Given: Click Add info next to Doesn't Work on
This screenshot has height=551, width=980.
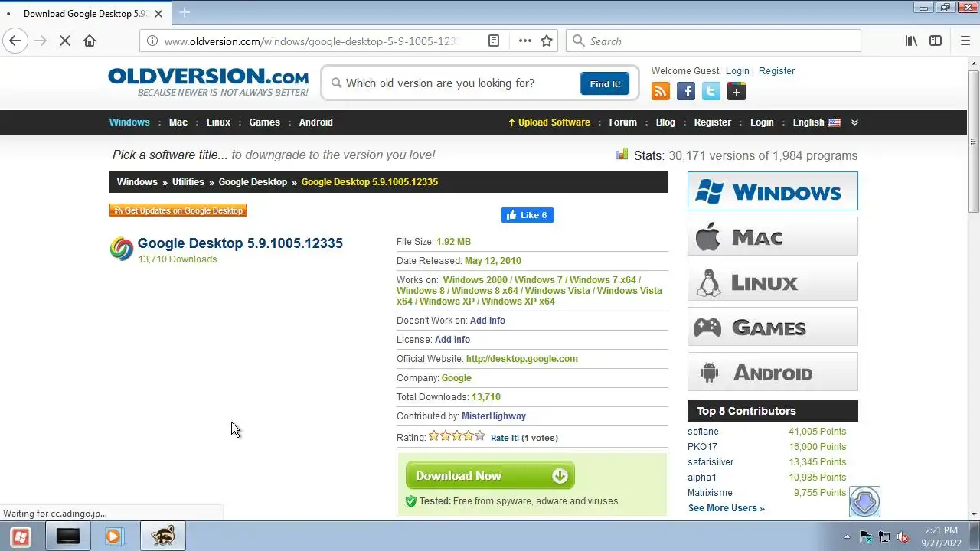Looking at the screenshot, I should pos(488,321).
